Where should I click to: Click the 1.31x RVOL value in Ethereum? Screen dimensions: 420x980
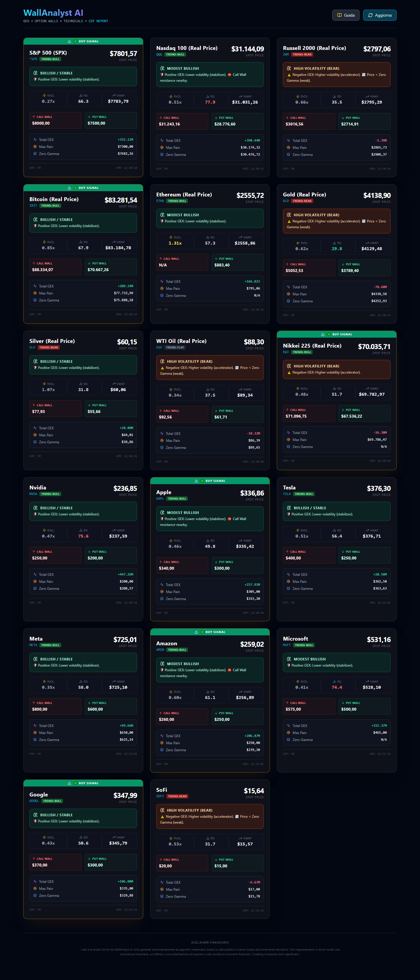(175, 243)
